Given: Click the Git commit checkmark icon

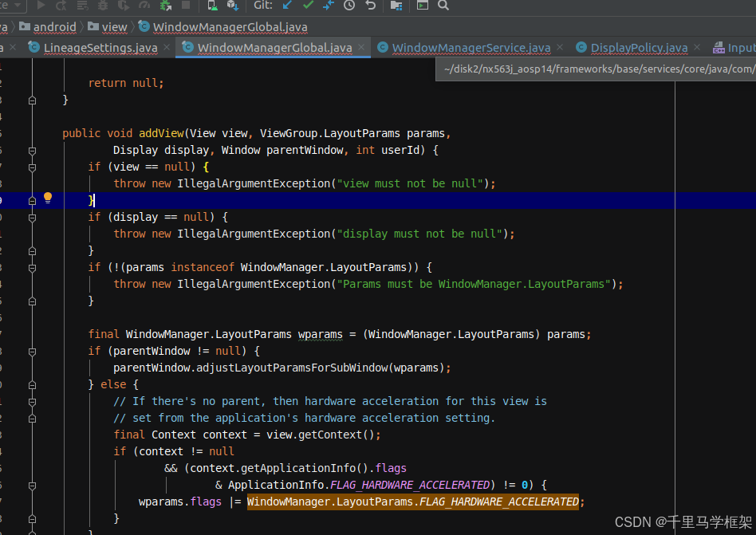Looking at the screenshot, I should click(308, 6).
